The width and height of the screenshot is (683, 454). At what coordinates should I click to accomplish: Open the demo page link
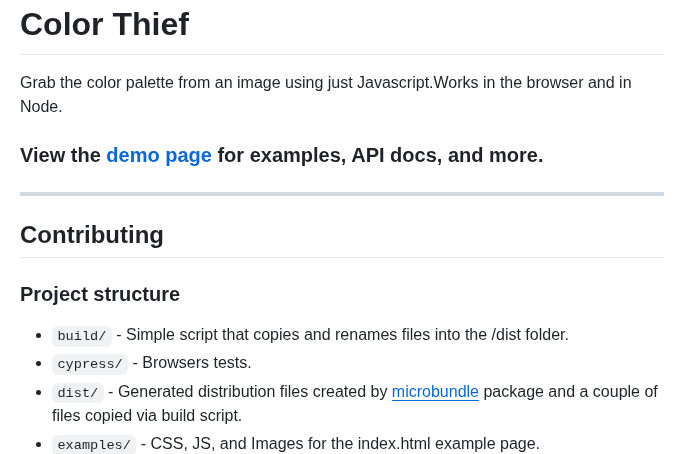coord(159,155)
